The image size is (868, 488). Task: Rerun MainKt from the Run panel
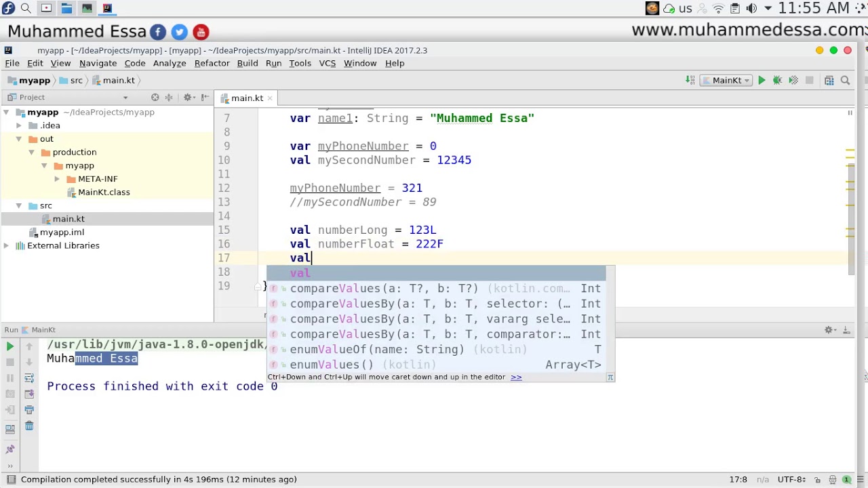[10, 346]
